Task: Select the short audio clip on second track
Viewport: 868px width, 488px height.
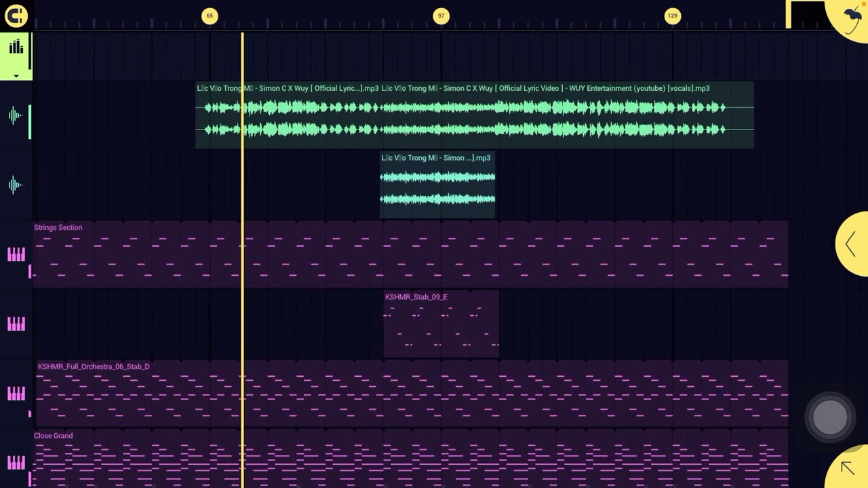Action: [x=437, y=185]
